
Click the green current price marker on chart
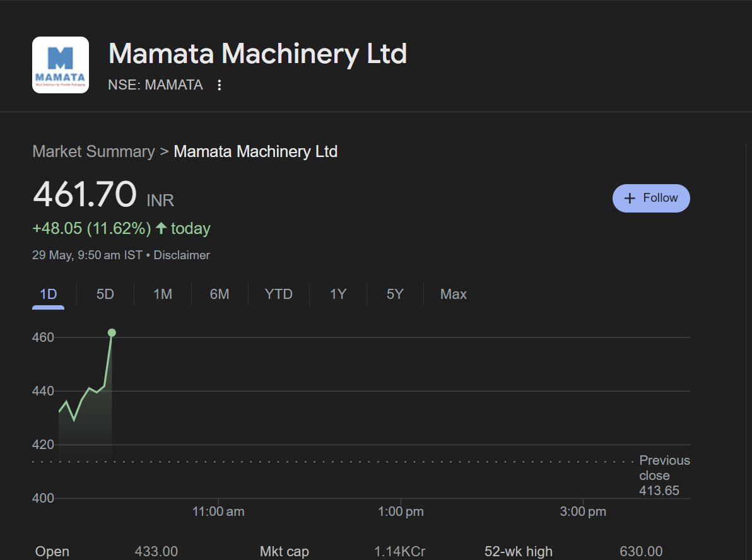point(112,333)
